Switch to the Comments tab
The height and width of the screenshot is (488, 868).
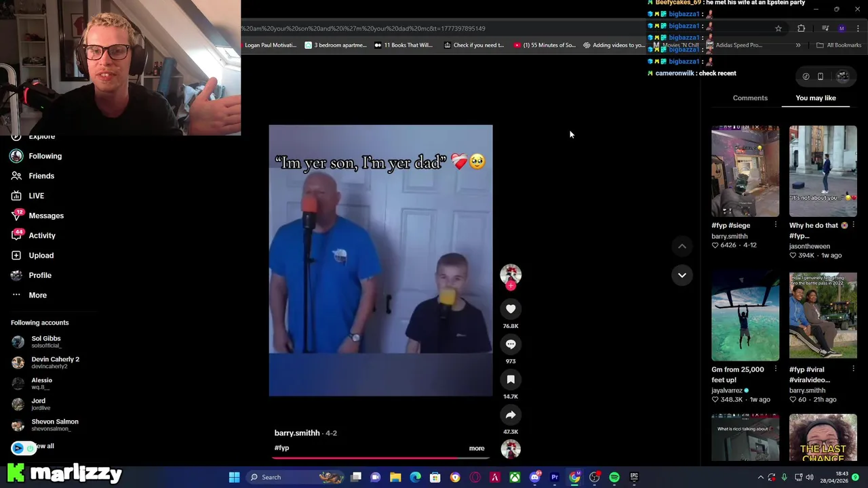750,98
